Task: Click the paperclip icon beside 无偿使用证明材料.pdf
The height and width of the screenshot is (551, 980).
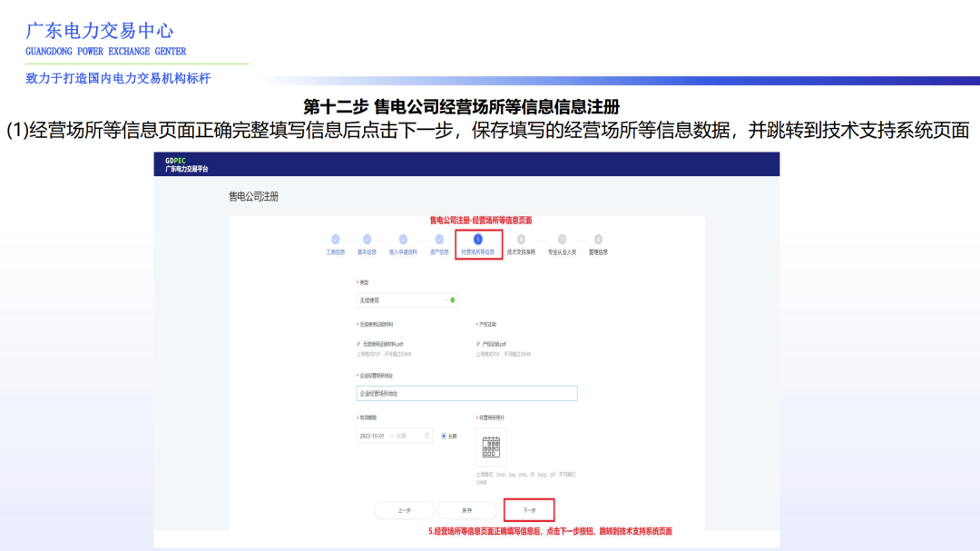Action: coord(358,343)
